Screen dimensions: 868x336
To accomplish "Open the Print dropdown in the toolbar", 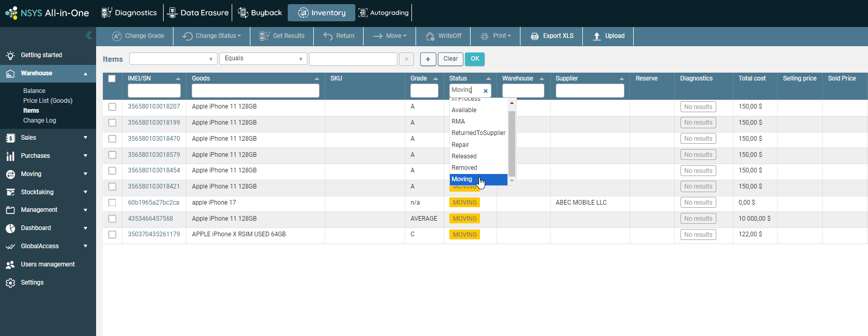I will coord(496,36).
